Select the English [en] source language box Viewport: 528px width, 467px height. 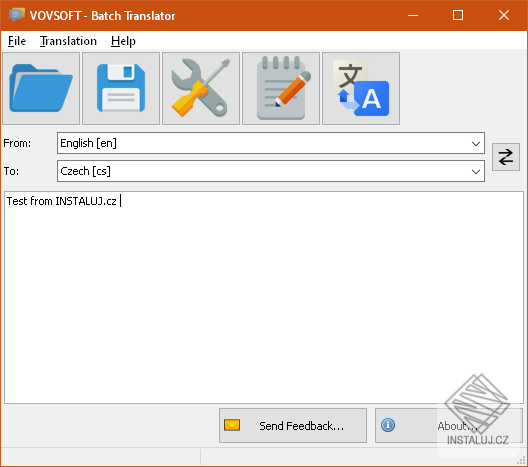[x=271, y=143]
